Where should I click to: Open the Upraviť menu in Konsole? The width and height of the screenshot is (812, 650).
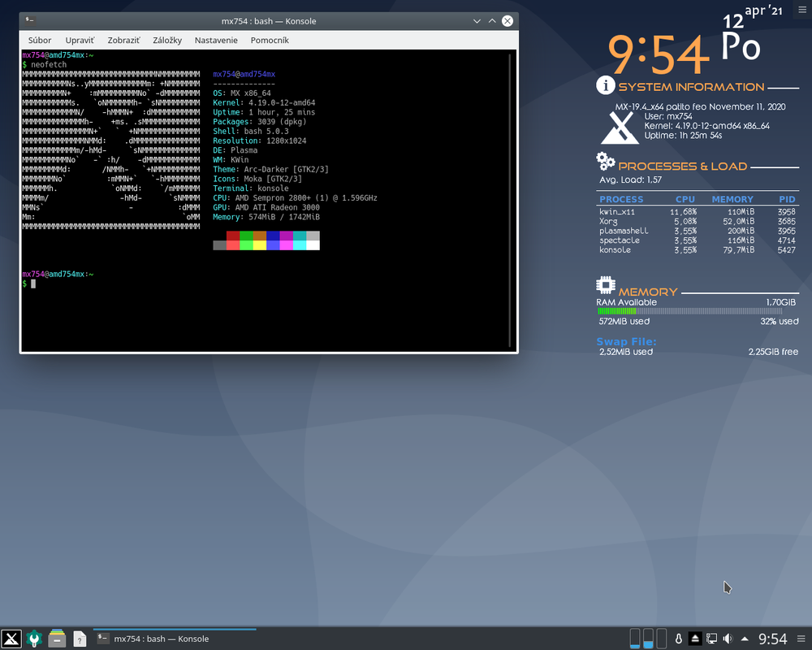coord(80,40)
